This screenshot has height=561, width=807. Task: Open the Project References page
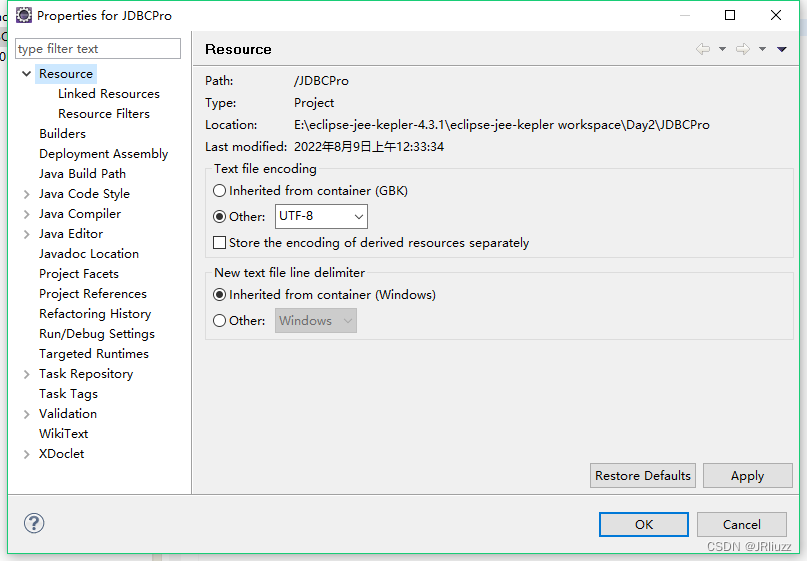(93, 294)
